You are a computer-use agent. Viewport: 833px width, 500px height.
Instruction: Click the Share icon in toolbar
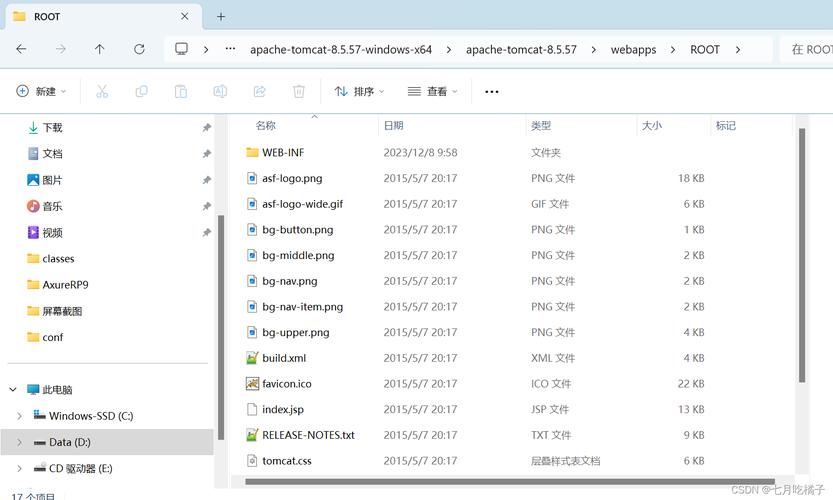pyautogui.click(x=260, y=91)
